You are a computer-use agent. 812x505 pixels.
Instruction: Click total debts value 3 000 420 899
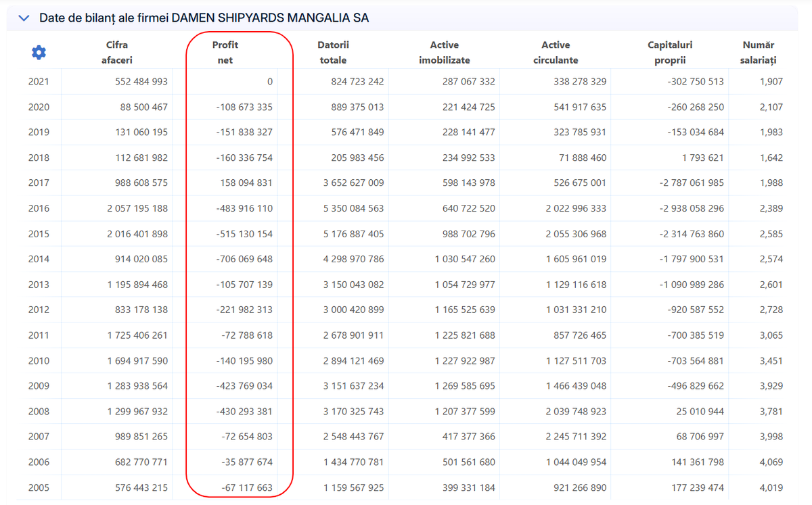354,310
